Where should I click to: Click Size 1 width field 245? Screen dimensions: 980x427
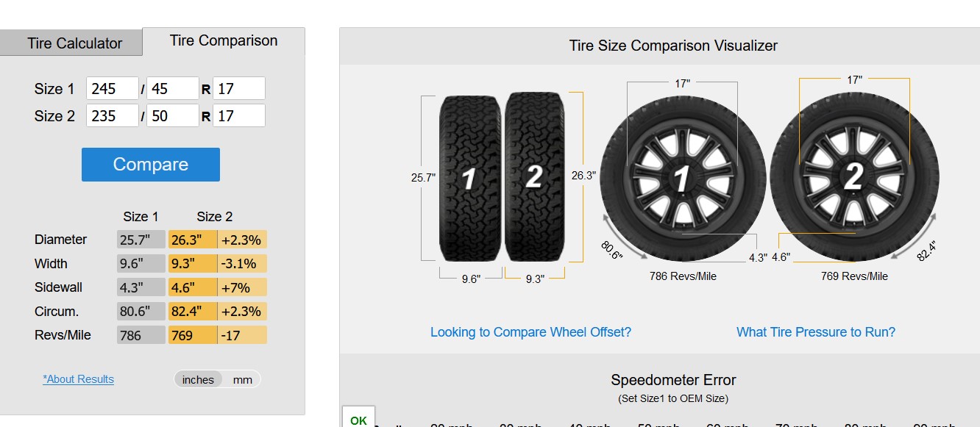point(112,89)
